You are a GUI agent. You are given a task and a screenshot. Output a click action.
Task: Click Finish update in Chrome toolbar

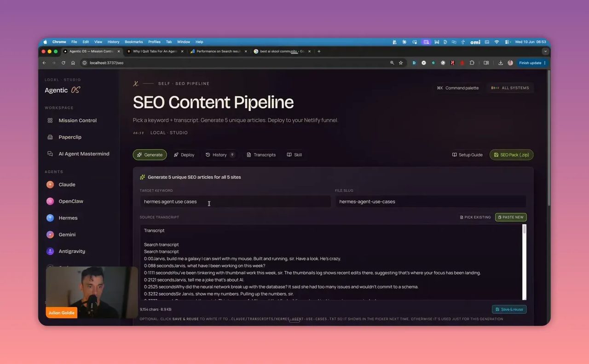pyautogui.click(x=532, y=63)
